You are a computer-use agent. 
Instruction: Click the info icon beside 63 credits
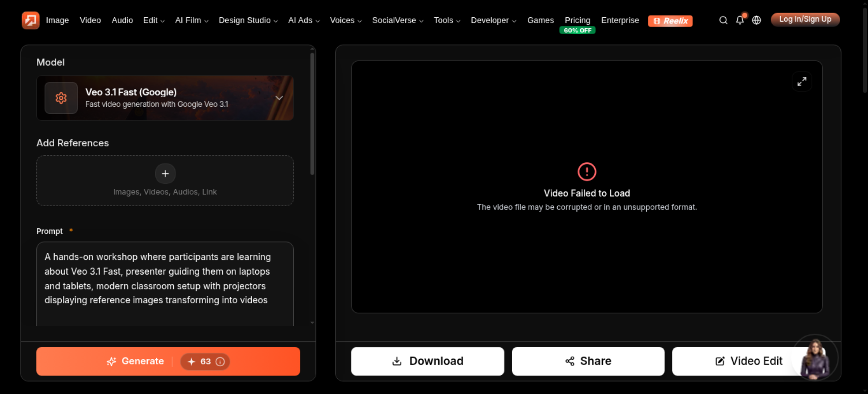[220, 361]
